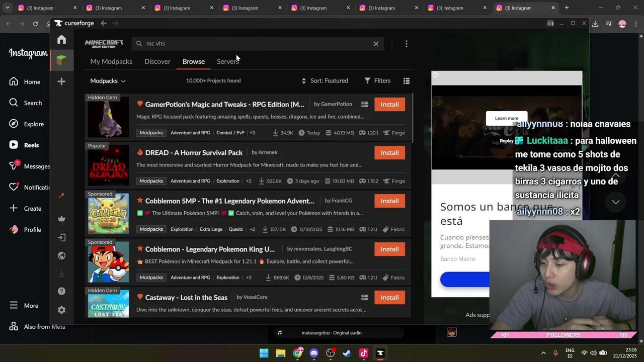Image resolution: width=644 pixels, height=362 pixels.
Task: Install Cobblemon SMP modpack
Action: pyautogui.click(x=389, y=201)
